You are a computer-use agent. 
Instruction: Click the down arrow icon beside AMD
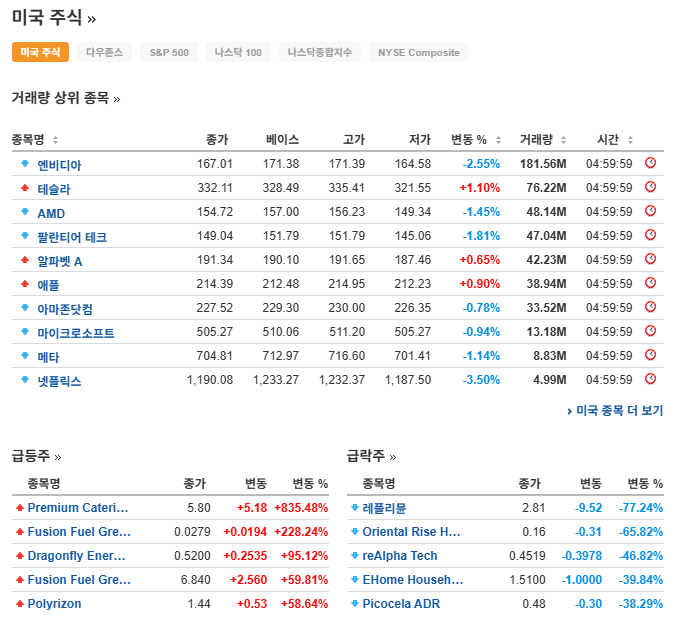coord(25,212)
